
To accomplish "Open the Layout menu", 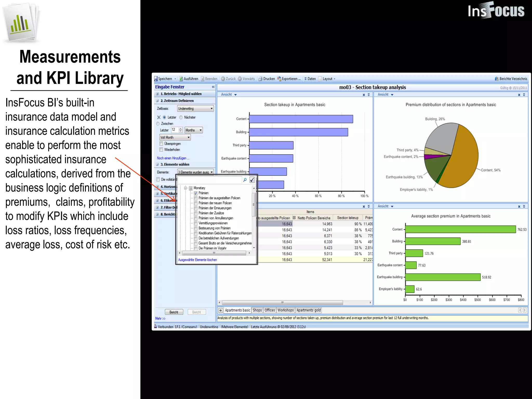I will 327,79.
